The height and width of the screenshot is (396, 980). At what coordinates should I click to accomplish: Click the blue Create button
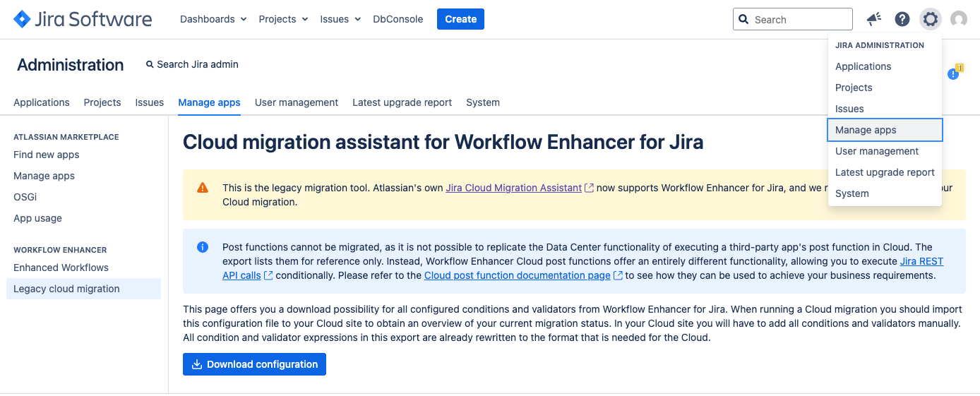(460, 19)
